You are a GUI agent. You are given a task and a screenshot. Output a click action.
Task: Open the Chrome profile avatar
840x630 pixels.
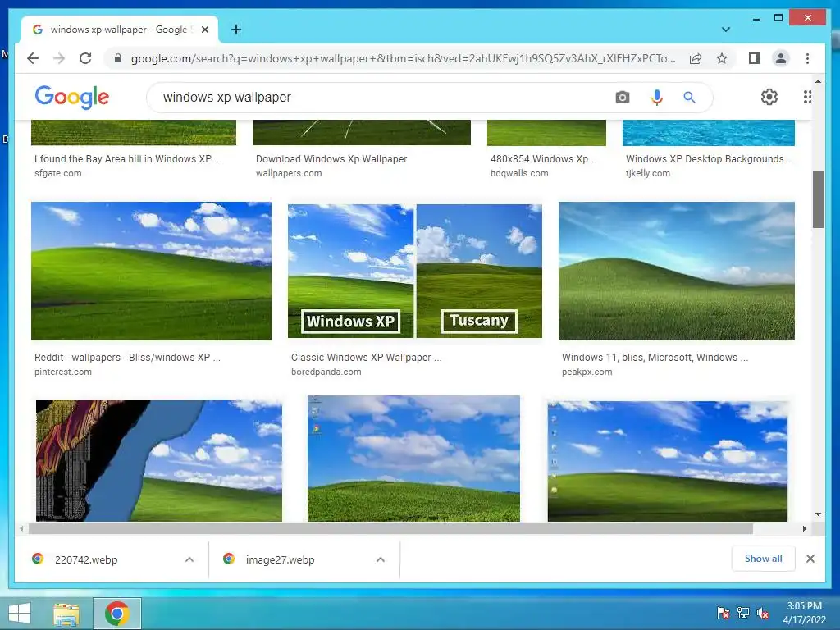[781, 58]
